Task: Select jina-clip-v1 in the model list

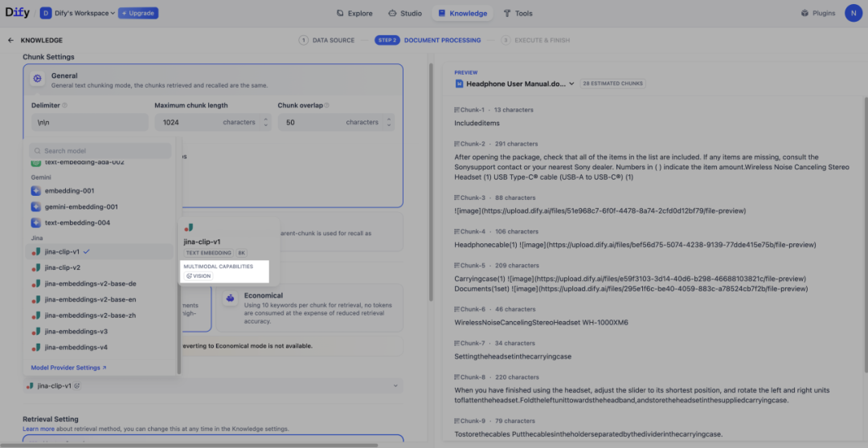Action: (100, 251)
